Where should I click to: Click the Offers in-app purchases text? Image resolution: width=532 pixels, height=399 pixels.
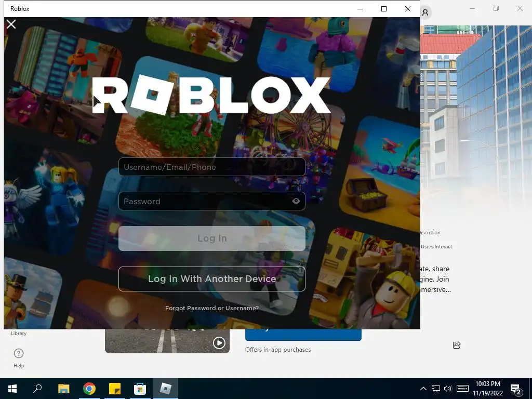(x=278, y=350)
